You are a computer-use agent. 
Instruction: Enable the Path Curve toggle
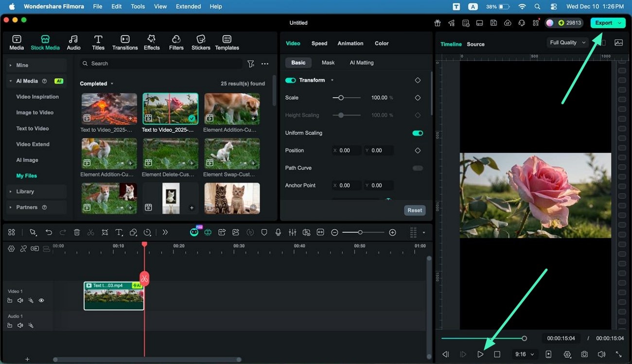[x=417, y=168]
